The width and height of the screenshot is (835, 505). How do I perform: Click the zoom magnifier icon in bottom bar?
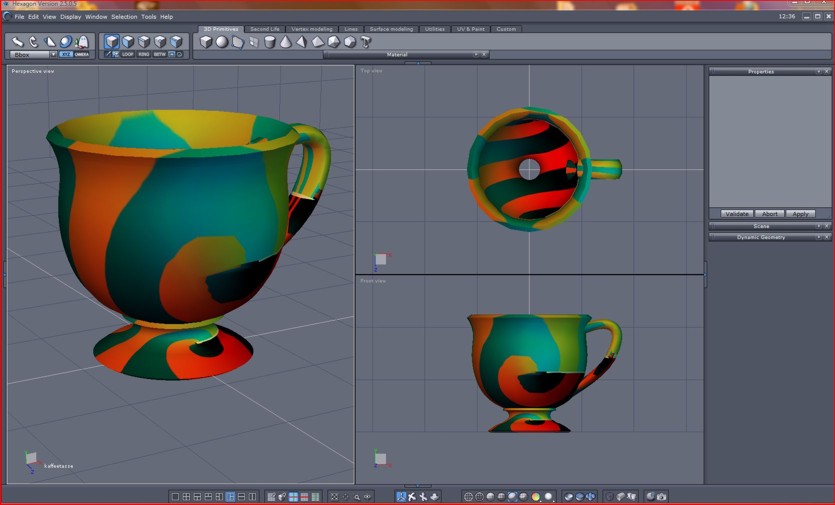click(357, 497)
